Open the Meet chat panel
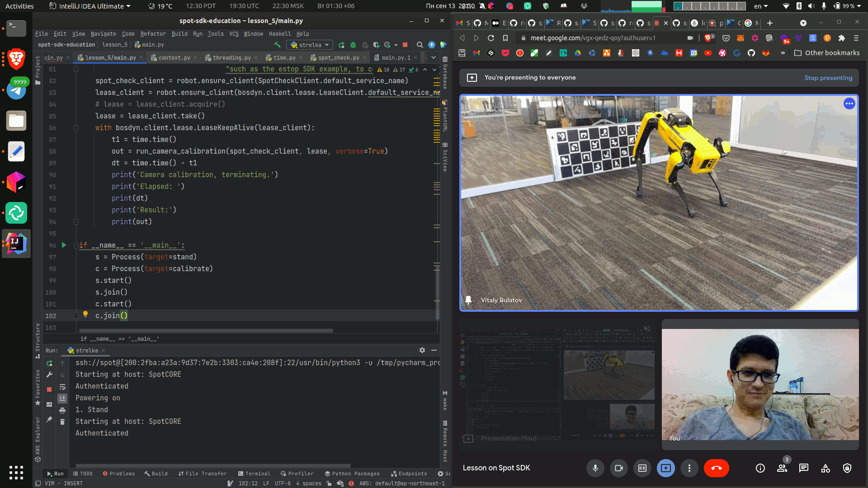The width and height of the screenshot is (868, 488). click(x=804, y=468)
